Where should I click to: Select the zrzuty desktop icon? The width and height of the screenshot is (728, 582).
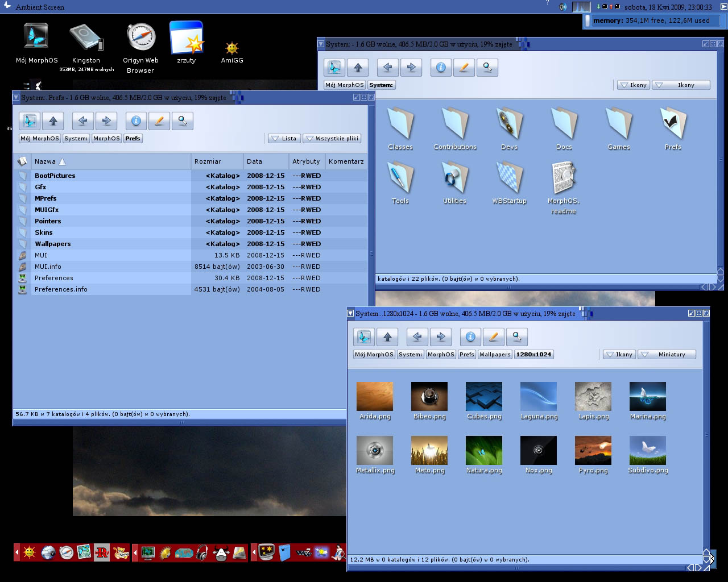click(x=187, y=43)
